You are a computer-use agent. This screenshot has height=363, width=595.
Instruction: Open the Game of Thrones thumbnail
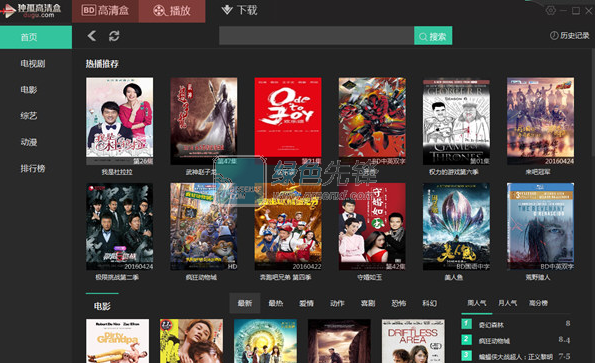click(x=456, y=121)
